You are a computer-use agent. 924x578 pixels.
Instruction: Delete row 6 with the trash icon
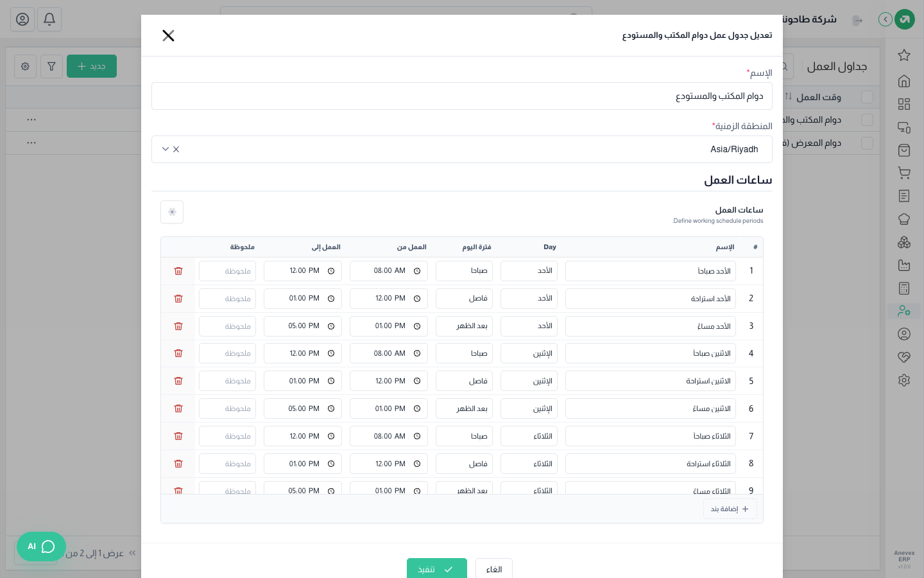[x=178, y=408]
